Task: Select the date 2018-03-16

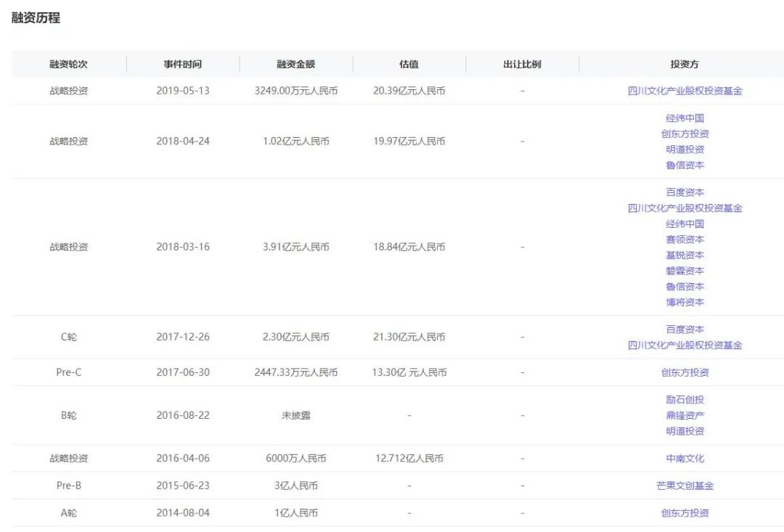Action: pos(182,247)
